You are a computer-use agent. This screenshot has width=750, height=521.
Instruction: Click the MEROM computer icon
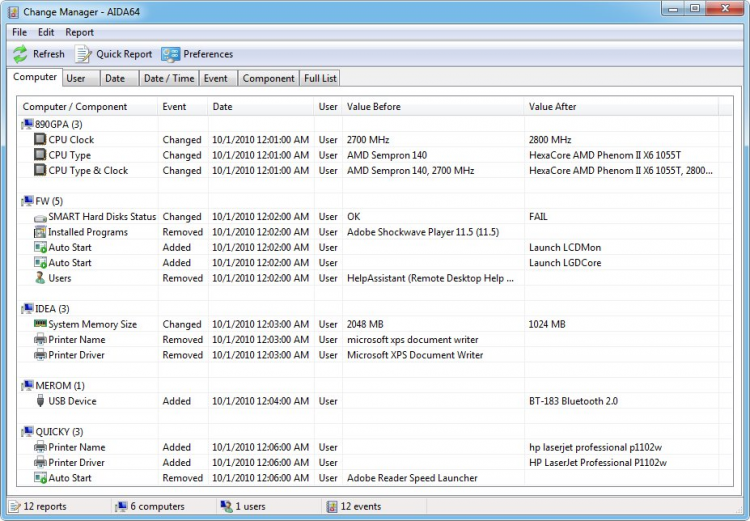coord(28,386)
